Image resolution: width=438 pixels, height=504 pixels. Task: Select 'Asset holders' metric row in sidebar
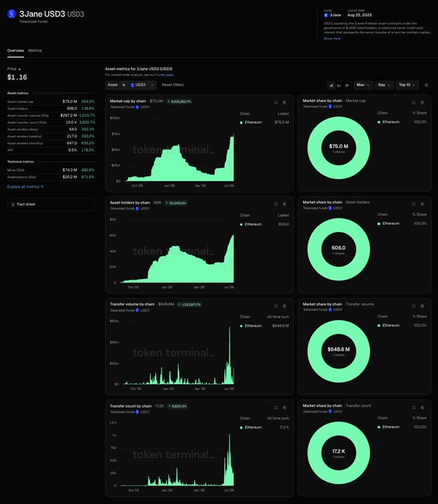point(51,109)
